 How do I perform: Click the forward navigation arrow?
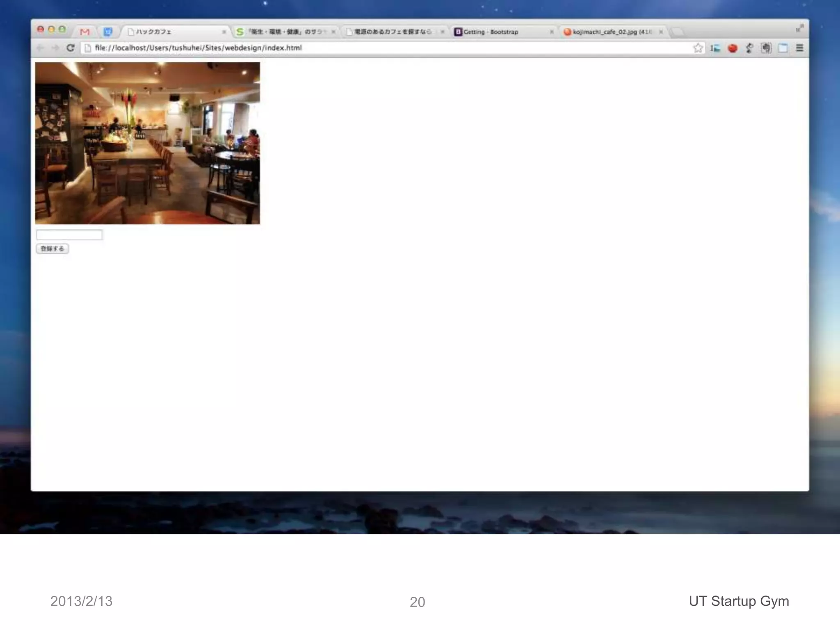(55, 48)
